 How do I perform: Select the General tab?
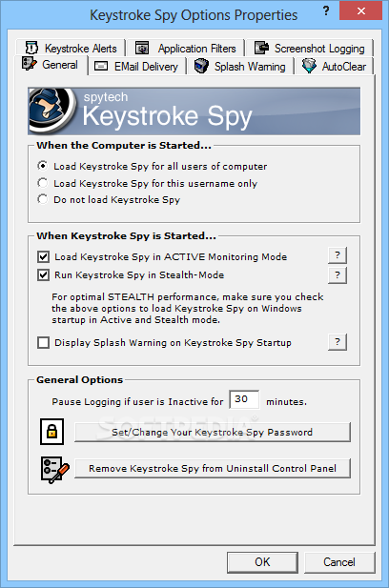click(51, 65)
